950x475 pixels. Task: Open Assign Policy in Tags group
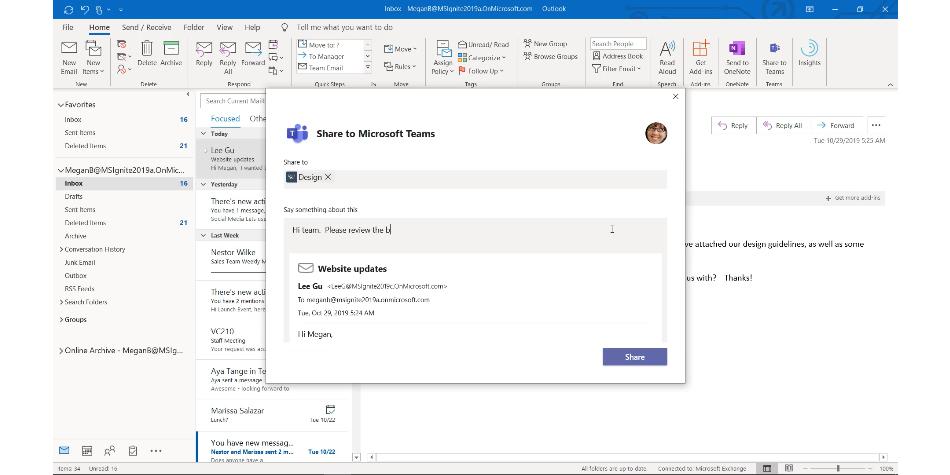coord(443,58)
